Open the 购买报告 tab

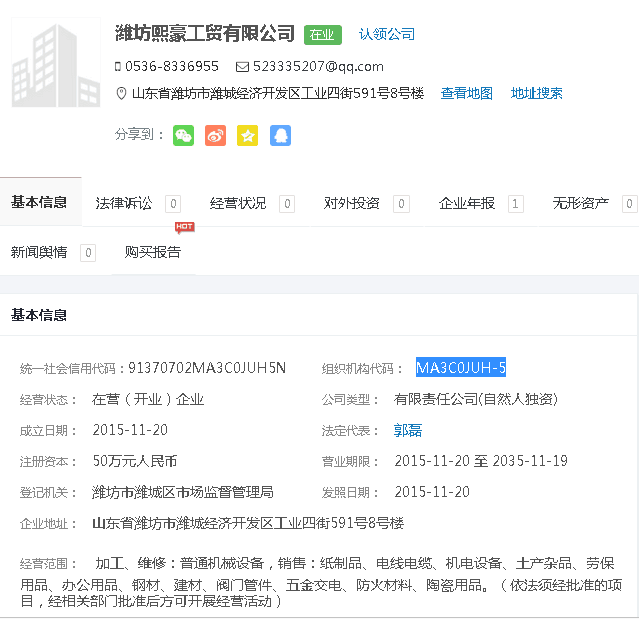153,253
